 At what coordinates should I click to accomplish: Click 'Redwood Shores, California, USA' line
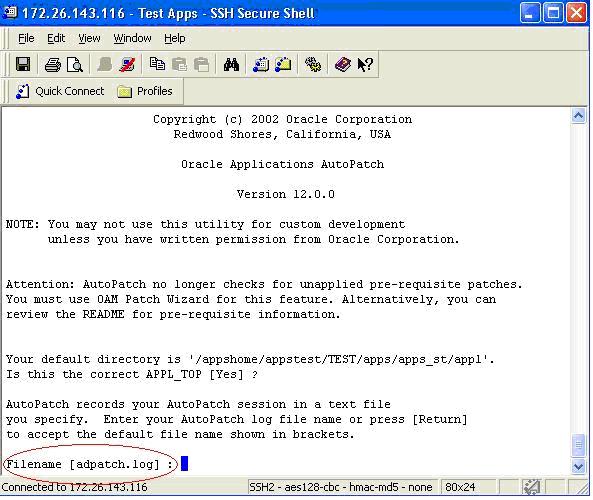282,135
